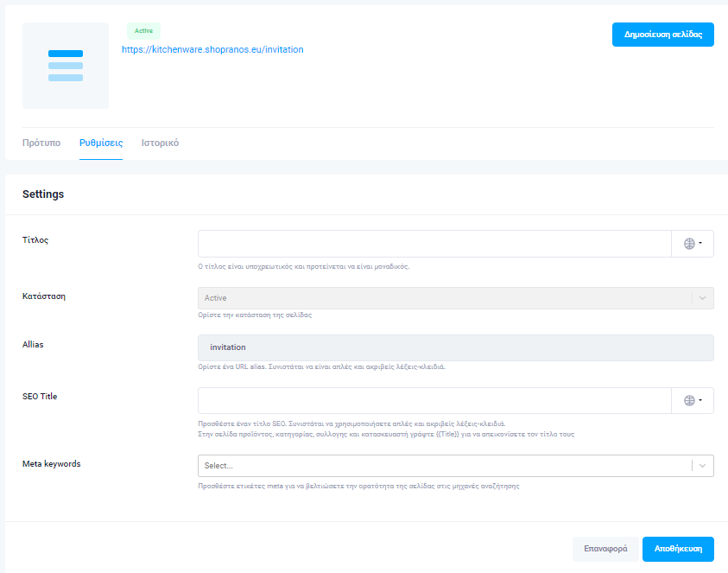Viewport: 728px width, 573px height.
Task: Click the Allias field containing invitation
Action: [455, 347]
